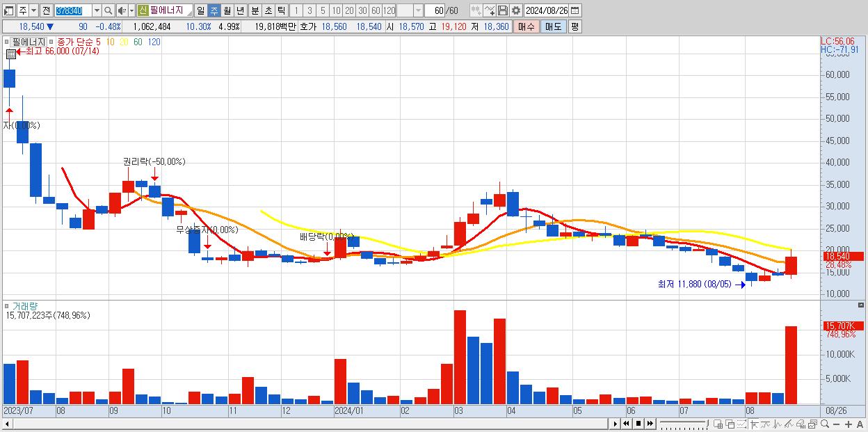Click the plus zoom in icon
Image resolution: width=868 pixels, height=432 pixels.
click(x=848, y=424)
